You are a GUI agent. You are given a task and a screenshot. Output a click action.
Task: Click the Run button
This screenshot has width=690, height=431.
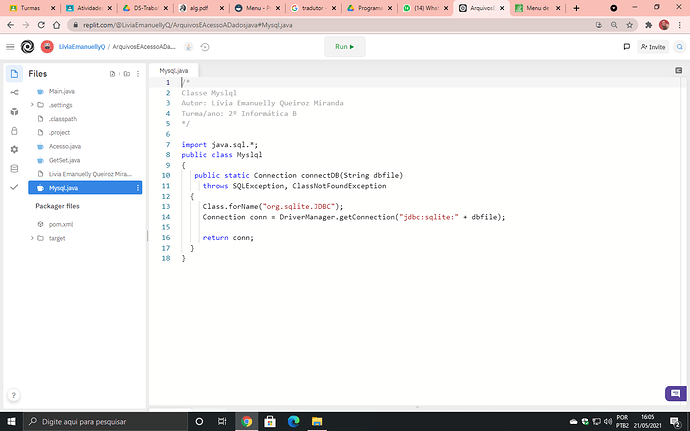coord(345,47)
